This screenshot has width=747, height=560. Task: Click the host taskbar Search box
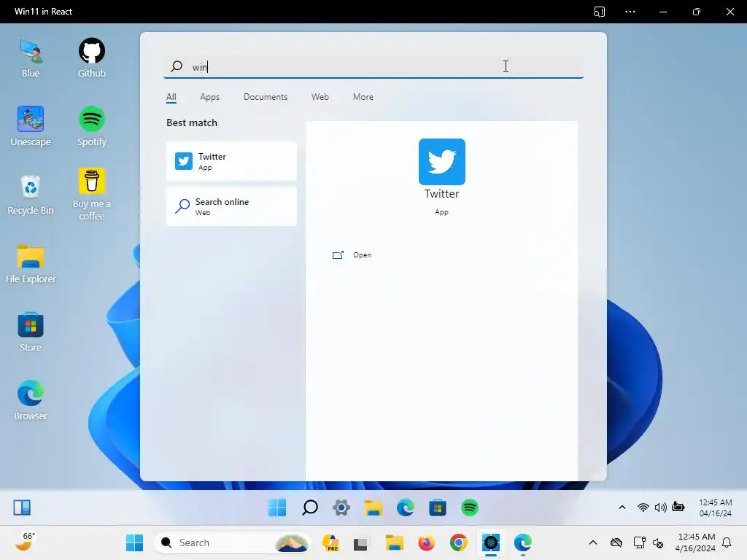pos(232,542)
